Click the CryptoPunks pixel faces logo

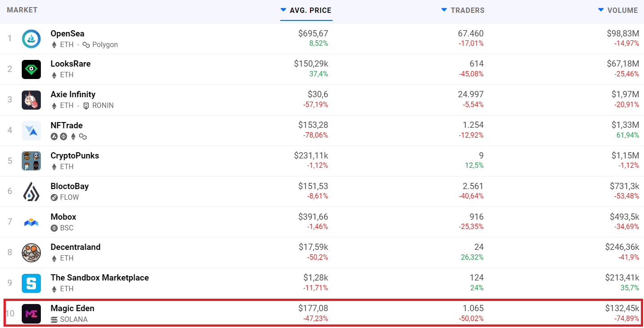pos(31,161)
